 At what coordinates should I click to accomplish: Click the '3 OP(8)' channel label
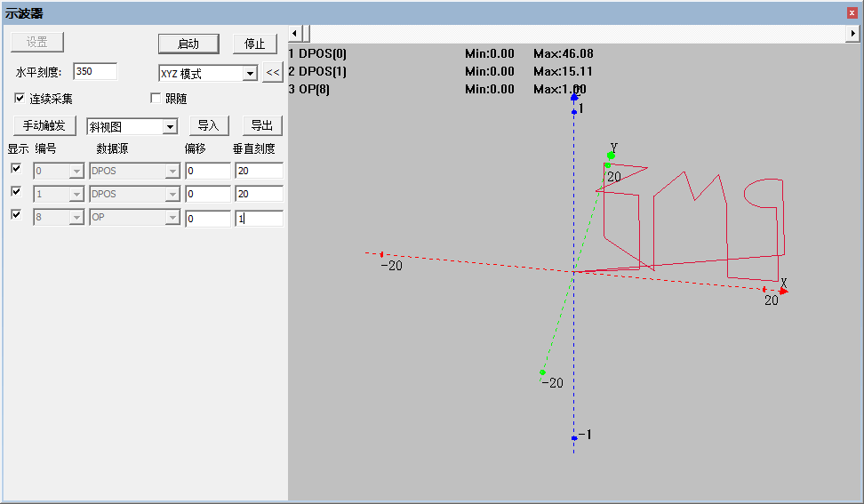[x=309, y=89]
